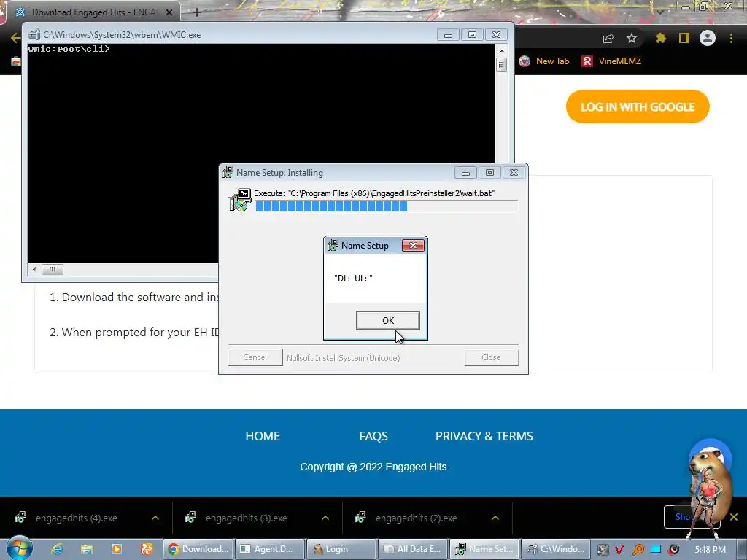Maximize the WMIC.exe console window
Screen dimensions: 747x560
click(x=472, y=35)
